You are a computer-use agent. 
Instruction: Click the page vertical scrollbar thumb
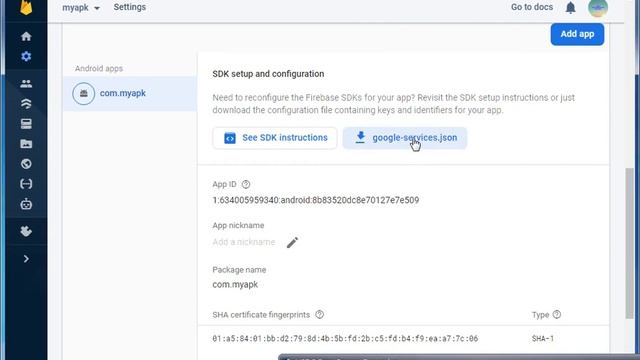point(630,243)
